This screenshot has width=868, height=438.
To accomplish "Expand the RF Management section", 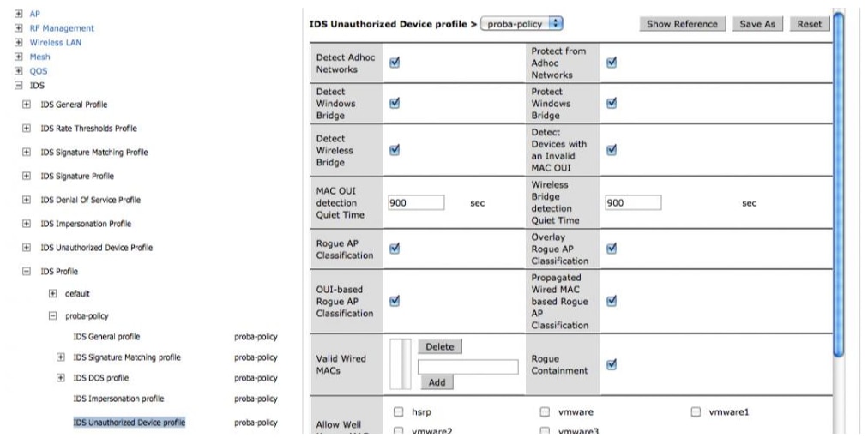I will [x=19, y=28].
